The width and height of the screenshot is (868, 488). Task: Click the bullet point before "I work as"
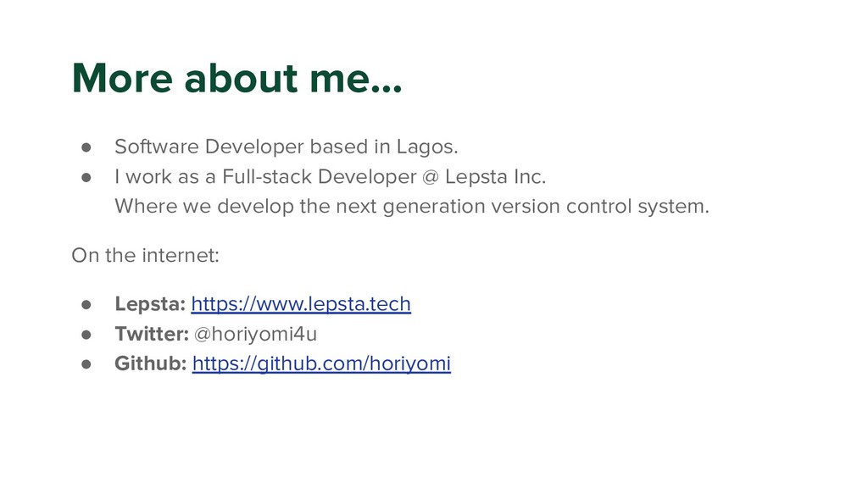coord(86,178)
